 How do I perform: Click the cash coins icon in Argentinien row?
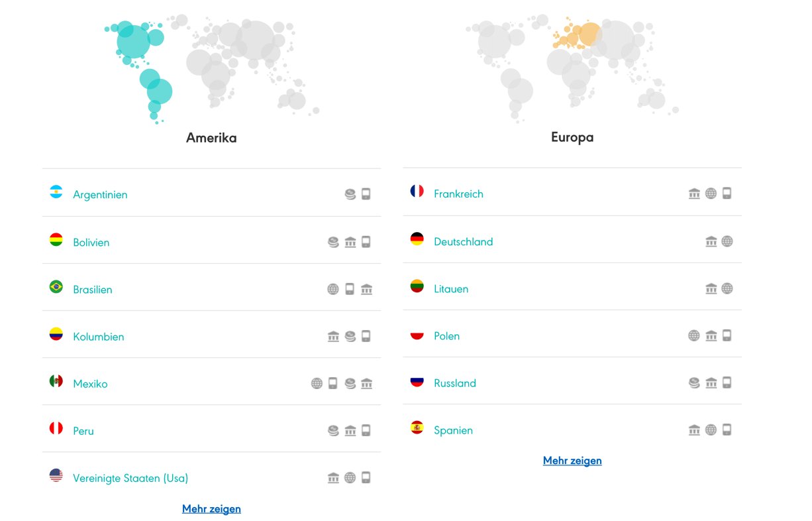click(350, 195)
